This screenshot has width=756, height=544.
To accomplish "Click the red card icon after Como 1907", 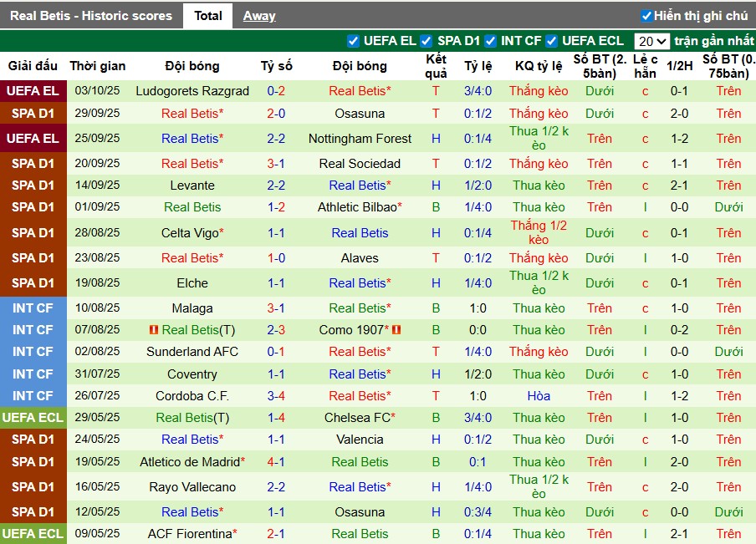I will 396,330.
